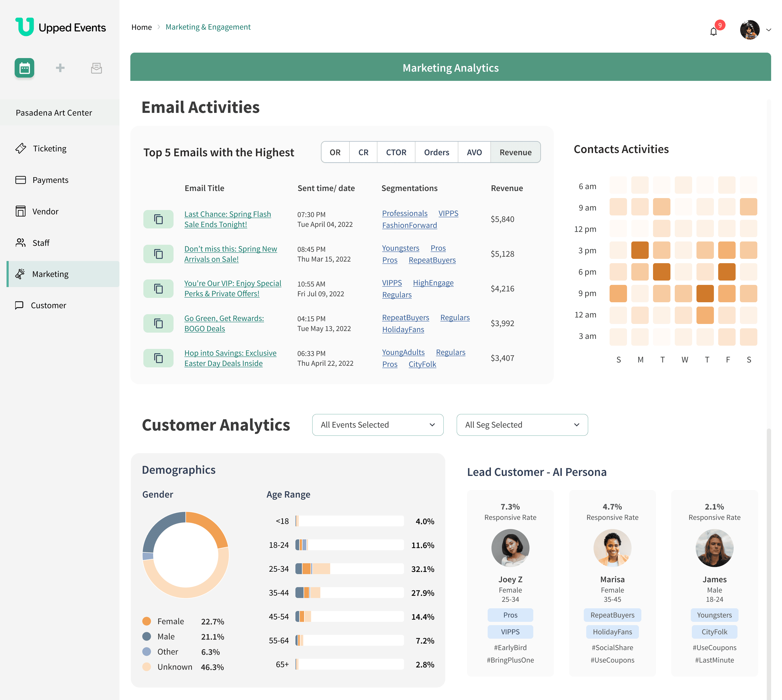Click the notification bell icon
This screenshot has height=700, width=782.
click(x=713, y=31)
